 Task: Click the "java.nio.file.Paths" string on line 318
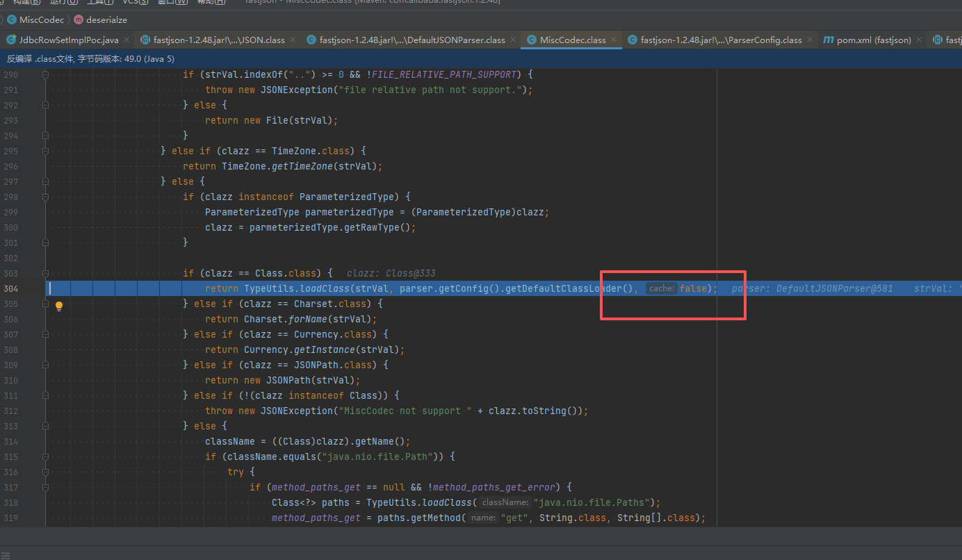(x=592, y=502)
